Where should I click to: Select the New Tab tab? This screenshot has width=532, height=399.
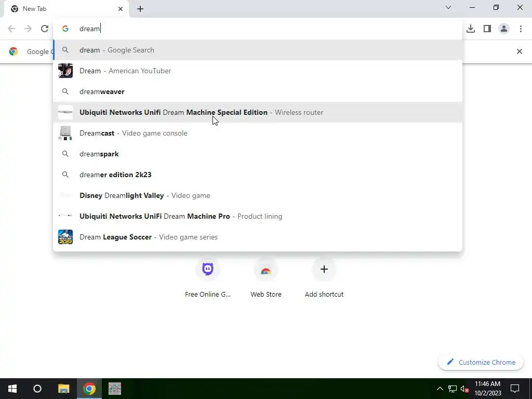click(66, 9)
